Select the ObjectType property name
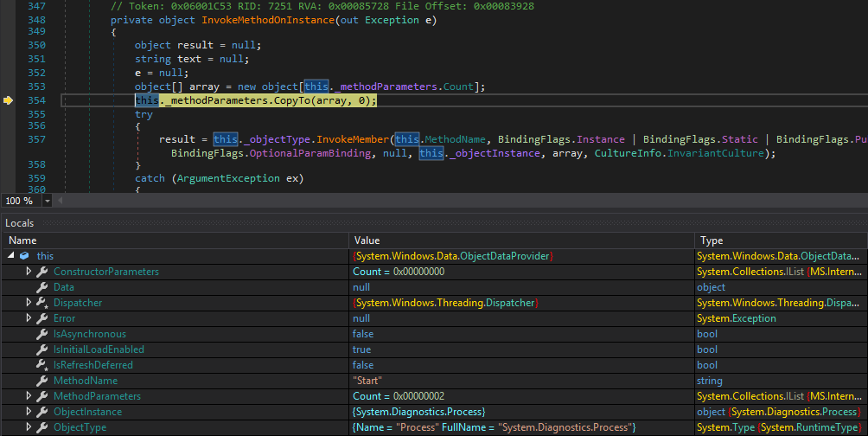This screenshot has height=436, width=868. coord(80,427)
